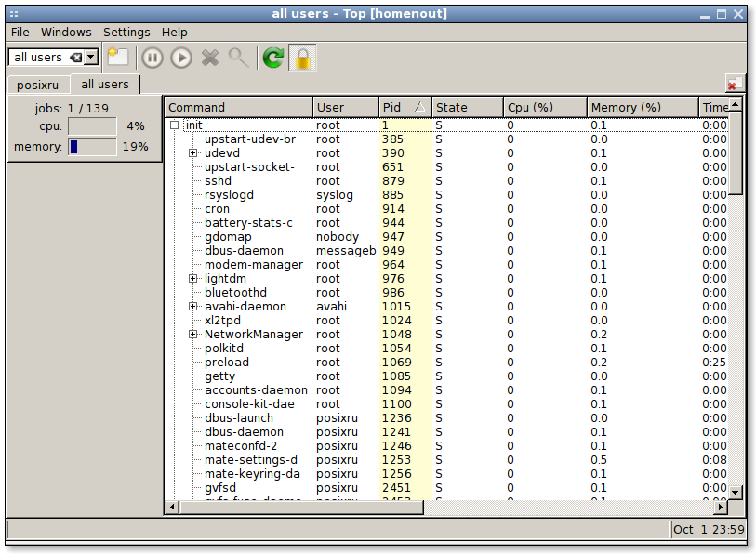Select the preload process row
The height and width of the screenshot is (554, 756).
(447, 363)
